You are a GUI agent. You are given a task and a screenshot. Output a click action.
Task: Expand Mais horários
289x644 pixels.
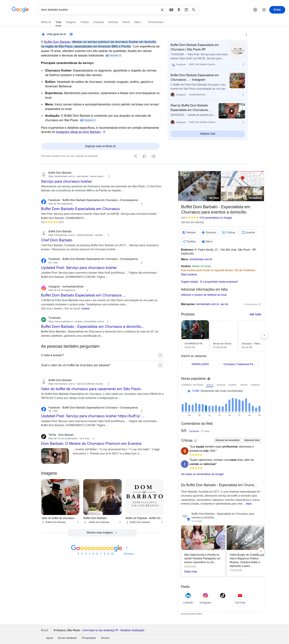click(189, 274)
